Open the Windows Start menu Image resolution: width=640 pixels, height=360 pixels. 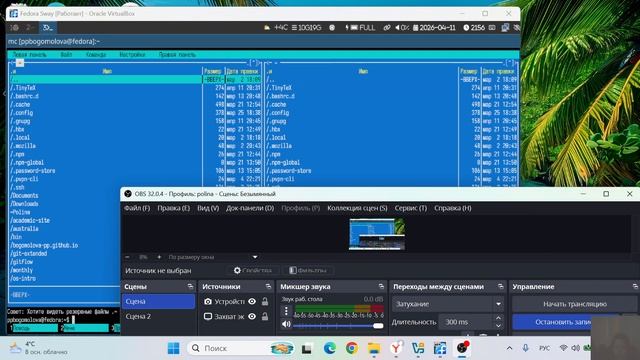[x=173, y=348]
